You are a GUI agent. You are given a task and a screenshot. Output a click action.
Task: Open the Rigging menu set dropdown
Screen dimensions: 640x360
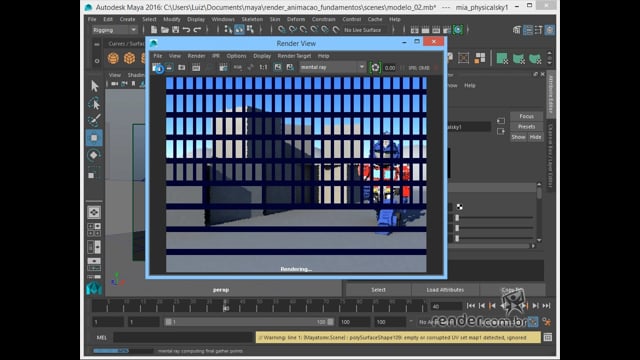point(114,30)
